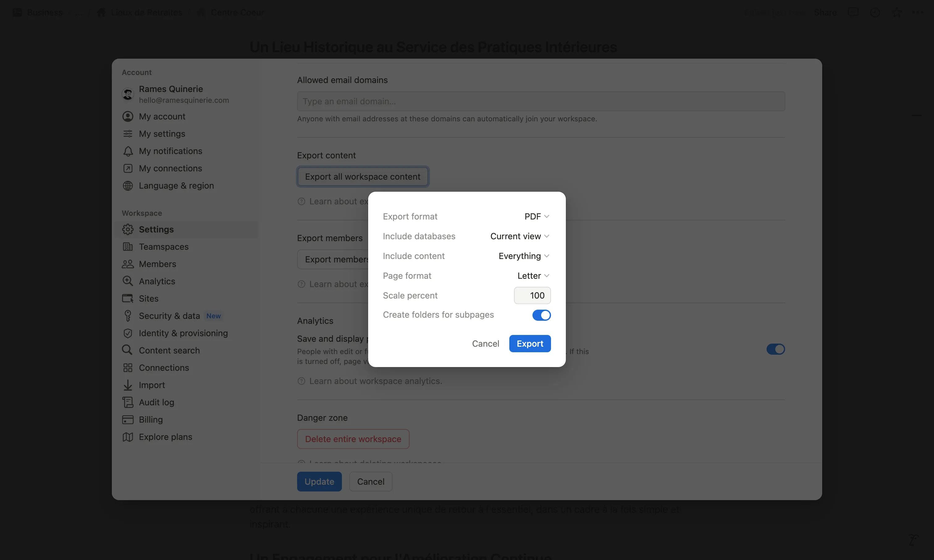Image resolution: width=934 pixels, height=560 pixels.
Task: Click the Billing card icon
Action: click(x=128, y=420)
